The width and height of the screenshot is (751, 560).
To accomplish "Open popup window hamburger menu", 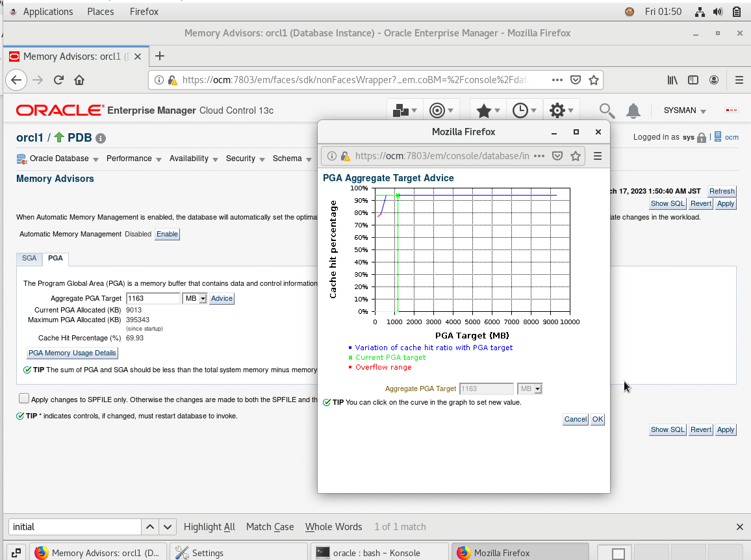I will [x=598, y=156].
